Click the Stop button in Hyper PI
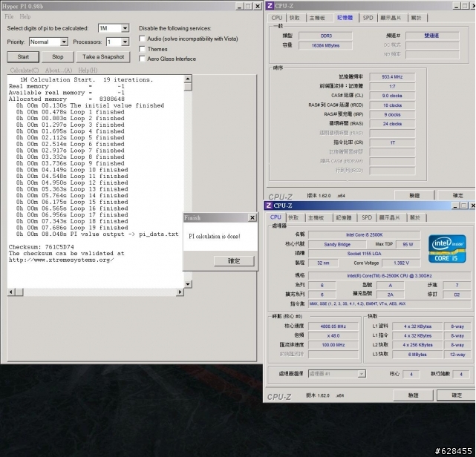Screen dimensions: 476x457 (58, 56)
